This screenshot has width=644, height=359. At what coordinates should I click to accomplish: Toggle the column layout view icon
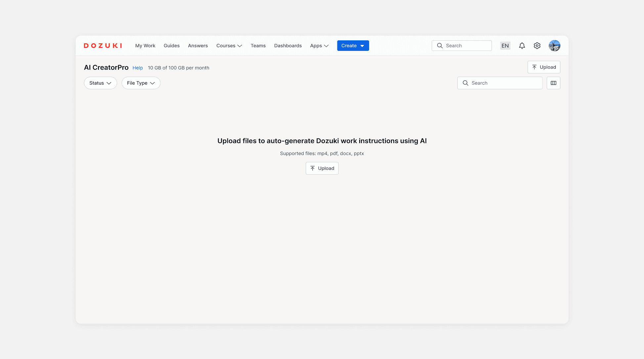[553, 83]
